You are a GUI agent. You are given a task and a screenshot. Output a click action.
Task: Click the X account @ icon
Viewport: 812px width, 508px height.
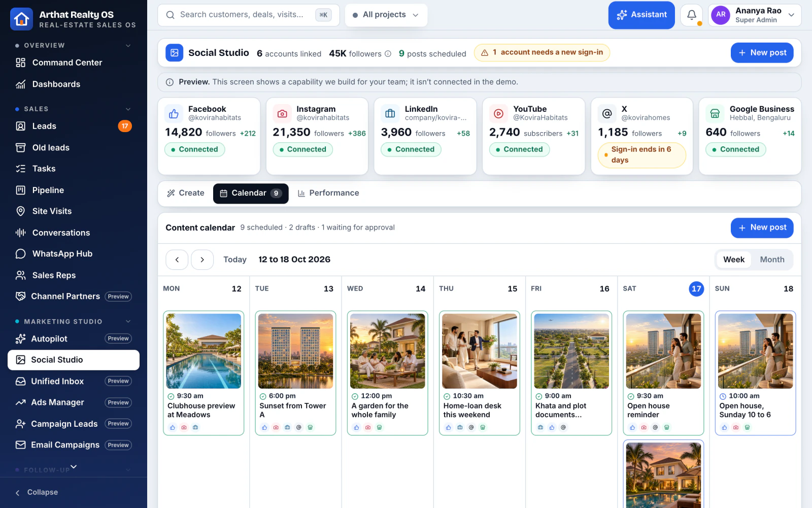pyautogui.click(x=607, y=113)
